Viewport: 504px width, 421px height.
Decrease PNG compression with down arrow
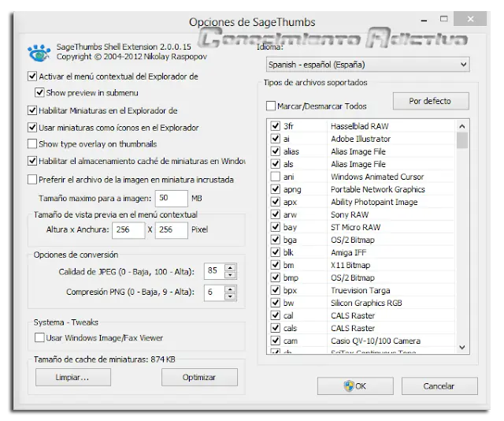click(230, 296)
